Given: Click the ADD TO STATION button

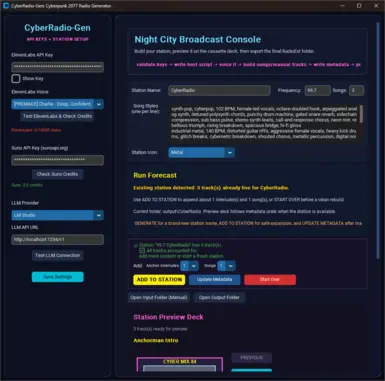Looking at the screenshot, I should tap(159, 280).
